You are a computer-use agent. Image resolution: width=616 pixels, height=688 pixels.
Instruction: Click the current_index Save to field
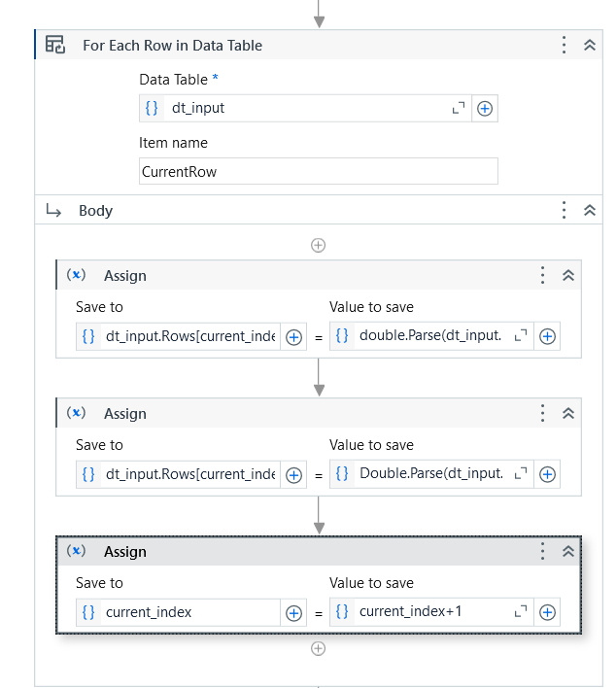[x=178, y=612]
